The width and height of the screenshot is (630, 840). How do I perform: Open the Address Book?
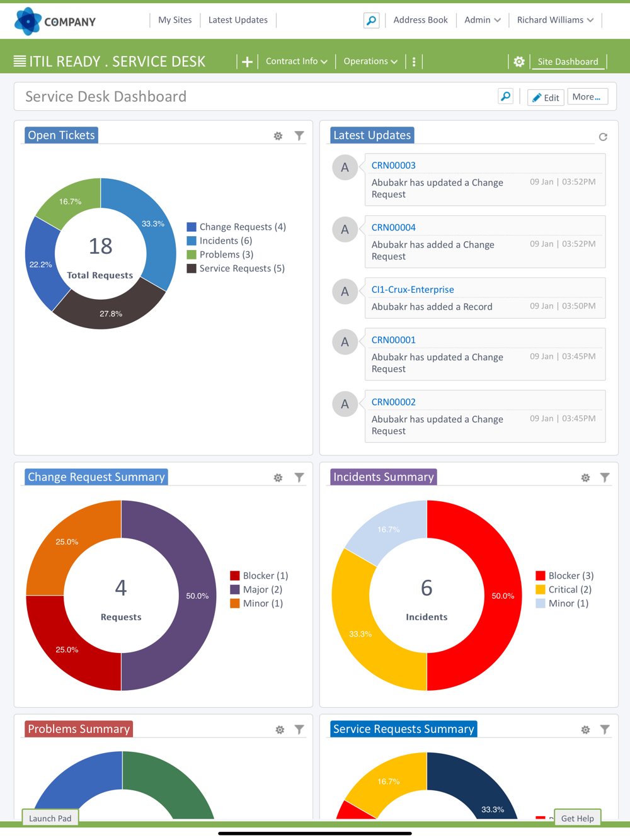click(x=421, y=20)
